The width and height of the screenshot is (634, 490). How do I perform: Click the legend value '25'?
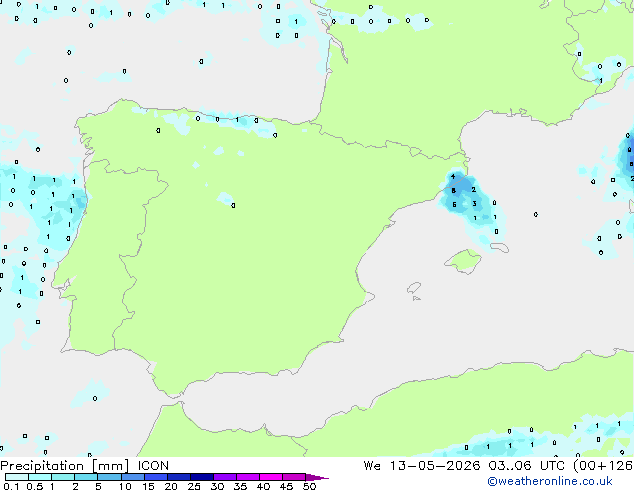(x=194, y=486)
